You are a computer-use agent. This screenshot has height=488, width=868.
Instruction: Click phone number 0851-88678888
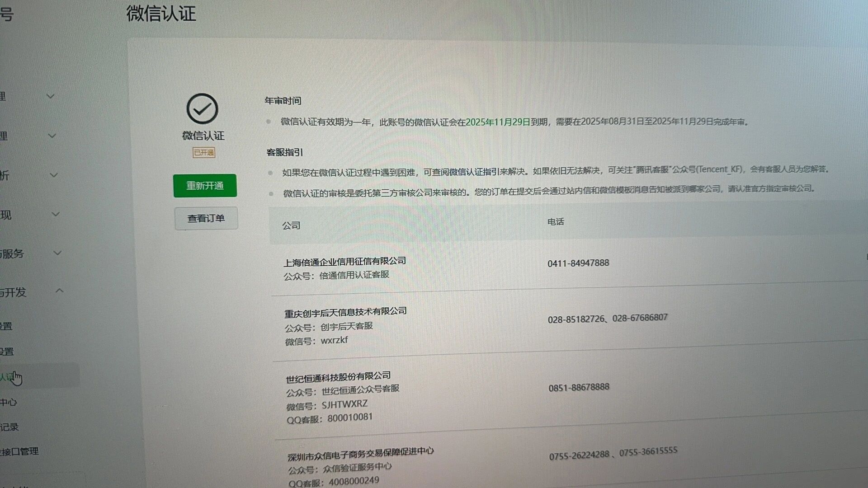pos(579,387)
